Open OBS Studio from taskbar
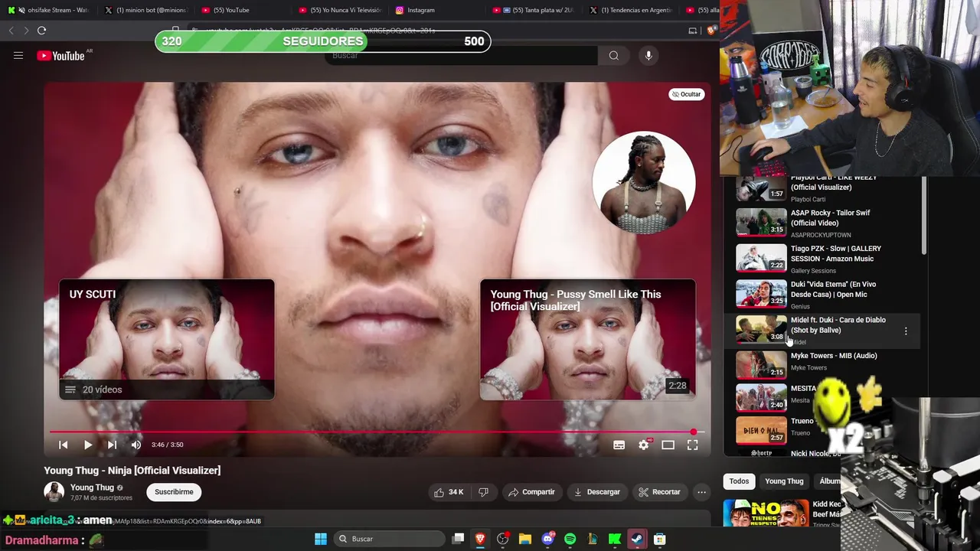The height and width of the screenshot is (551, 980). click(x=502, y=539)
